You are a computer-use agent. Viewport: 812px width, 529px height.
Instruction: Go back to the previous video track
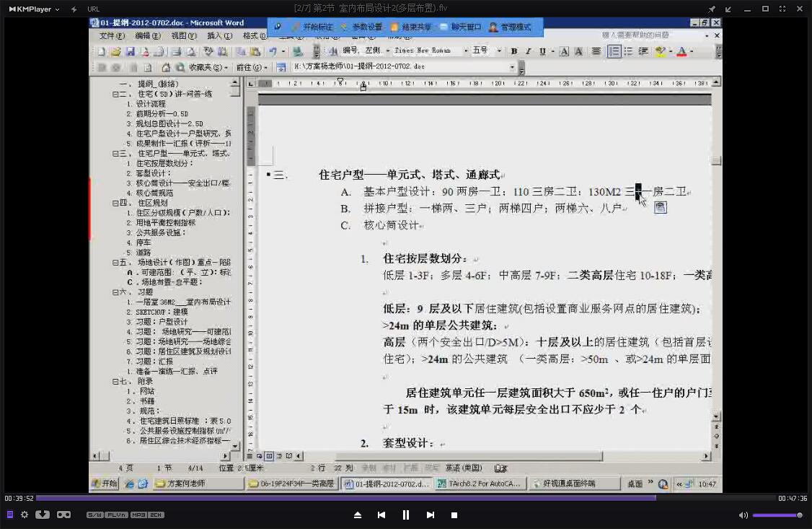[x=381, y=515]
